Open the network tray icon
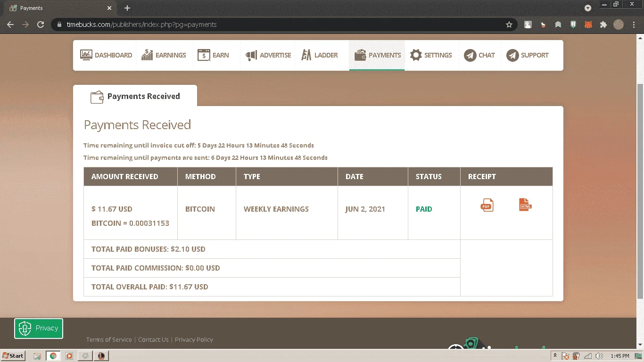This screenshot has width=644, height=362. (588, 356)
